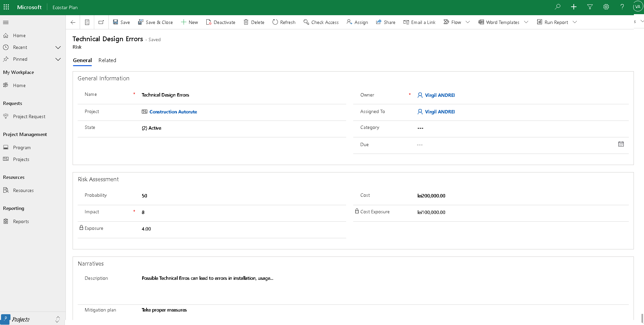644x325 pixels.
Task: Expand the Flow dropdown chevron
Action: pos(468,22)
